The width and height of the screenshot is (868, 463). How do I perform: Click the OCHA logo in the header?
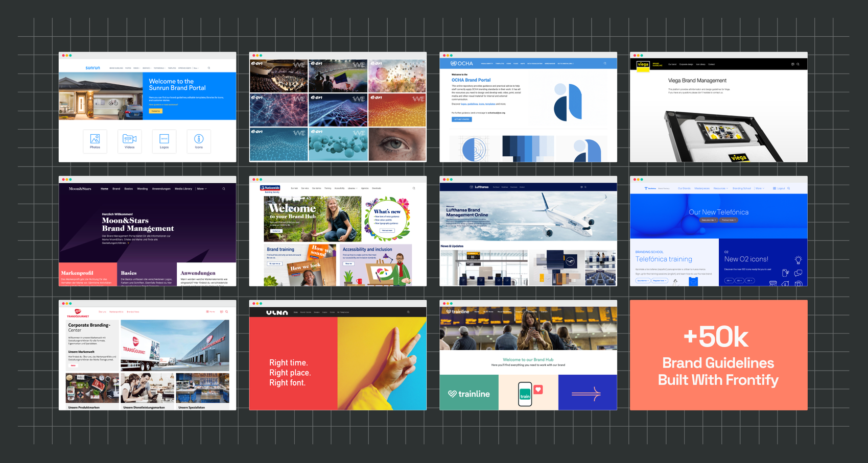[462, 64]
